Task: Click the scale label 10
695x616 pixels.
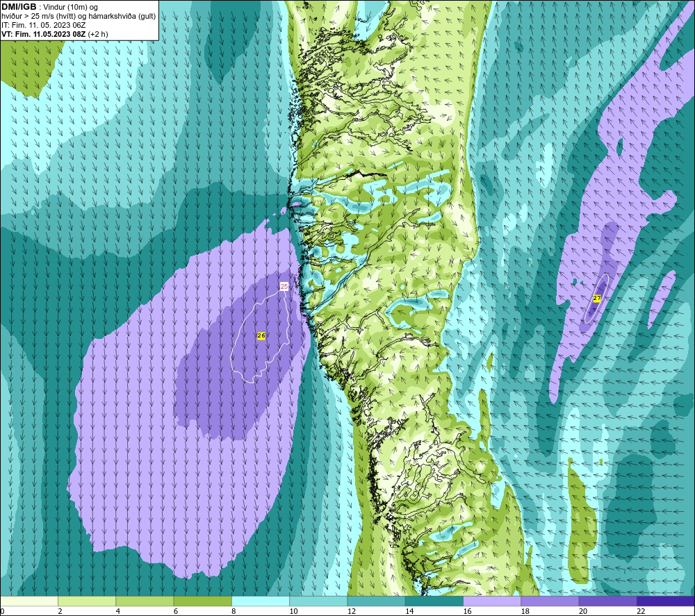Action: point(294,611)
